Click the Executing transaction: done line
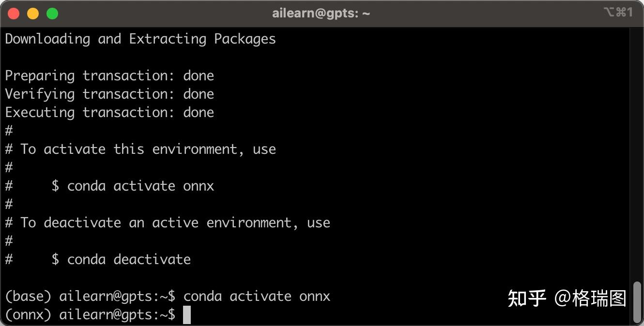This screenshot has width=644, height=326. point(109,113)
